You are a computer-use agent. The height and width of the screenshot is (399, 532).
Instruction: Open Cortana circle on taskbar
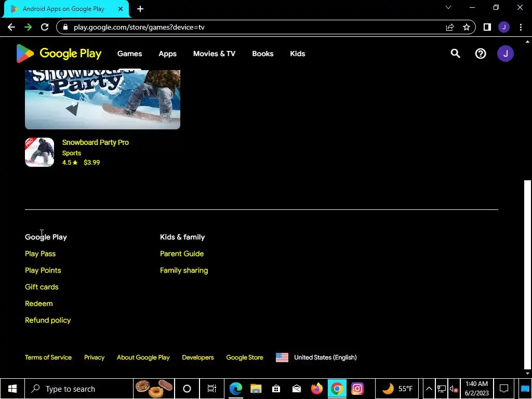(187, 389)
